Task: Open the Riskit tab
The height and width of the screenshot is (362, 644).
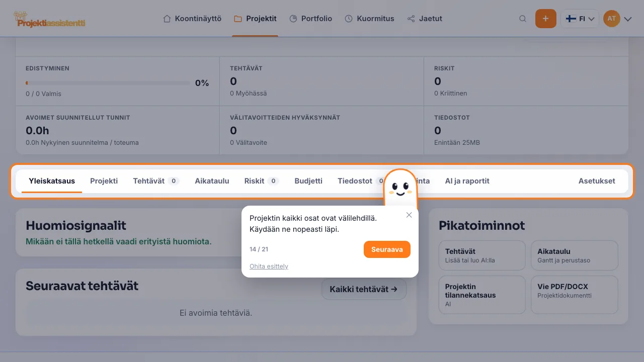Action: point(262,181)
